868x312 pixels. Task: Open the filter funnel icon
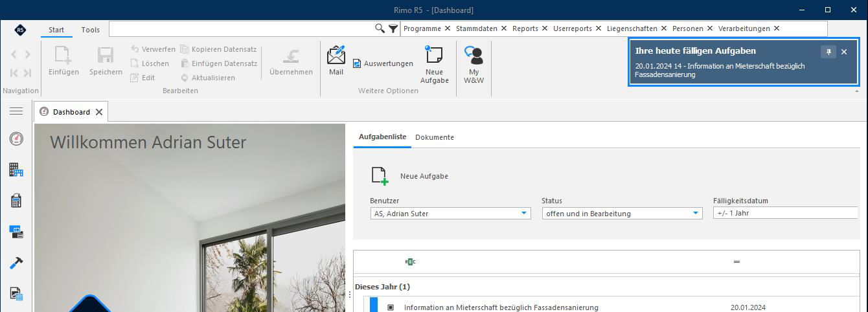(x=393, y=28)
